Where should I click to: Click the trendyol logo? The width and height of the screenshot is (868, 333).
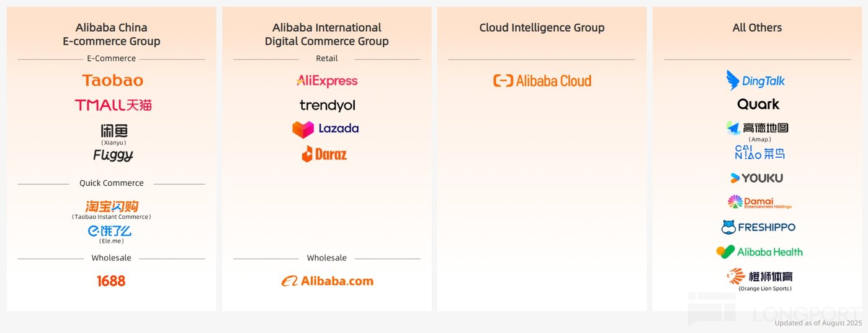(x=327, y=105)
